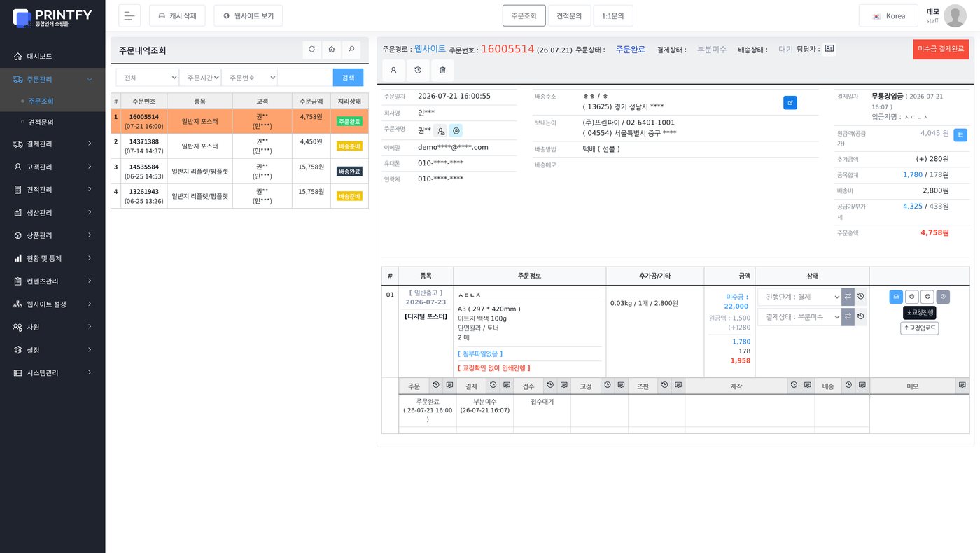Viewport: 980px width, 553px height.
Task: Collapse the 주문관리 sidebar section
Action: click(x=52, y=79)
